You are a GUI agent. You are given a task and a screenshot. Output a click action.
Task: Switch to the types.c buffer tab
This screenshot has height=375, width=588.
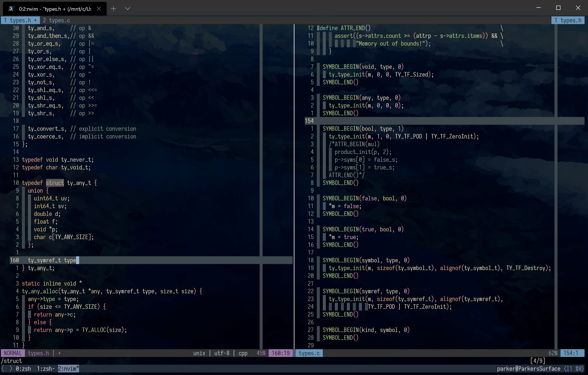tap(56, 20)
